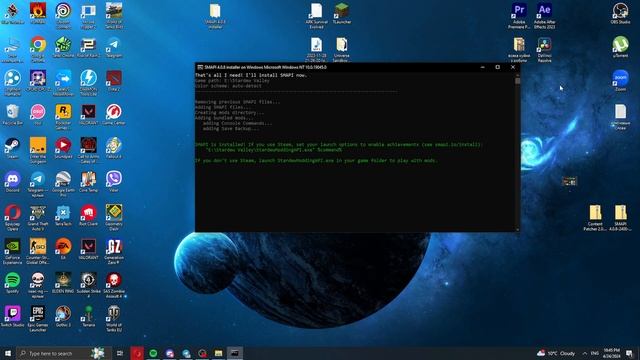This screenshot has width=640, height=360.
Task: Open the Discord desktop shortcut
Action: point(12,182)
